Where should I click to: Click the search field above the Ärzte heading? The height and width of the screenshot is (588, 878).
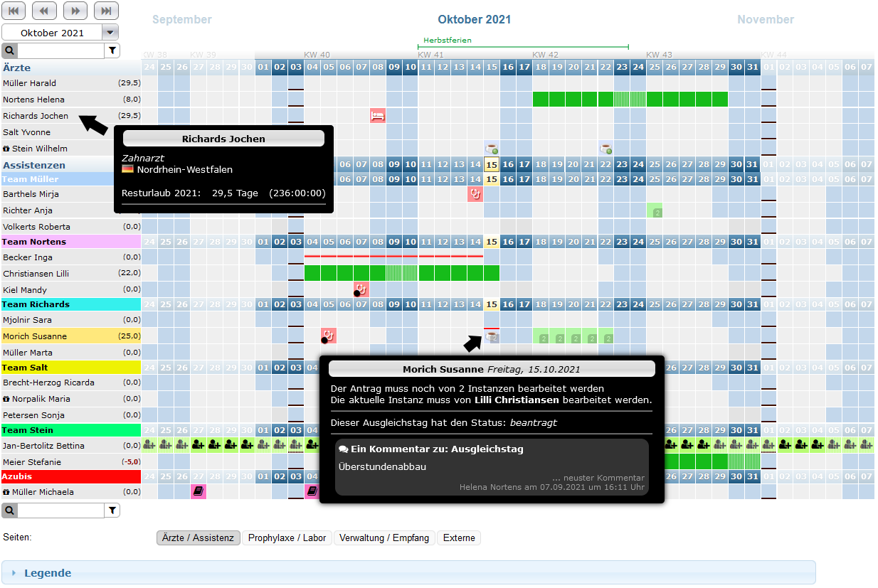point(60,50)
